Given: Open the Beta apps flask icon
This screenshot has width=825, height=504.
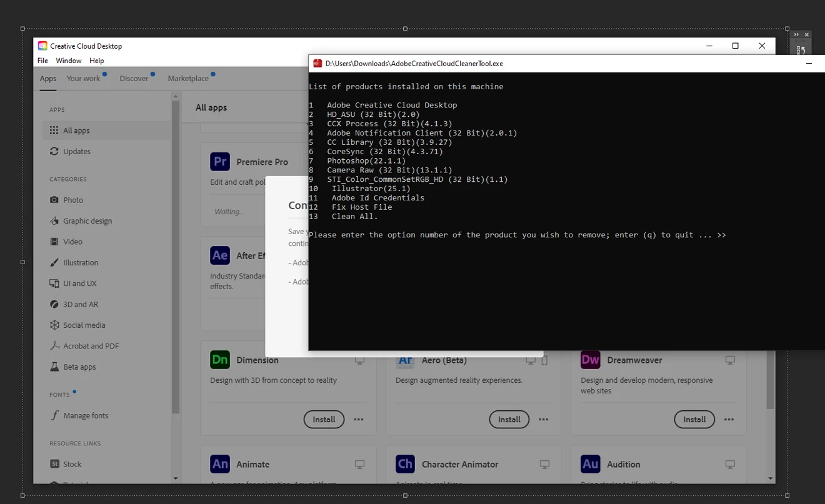Looking at the screenshot, I should (x=54, y=367).
